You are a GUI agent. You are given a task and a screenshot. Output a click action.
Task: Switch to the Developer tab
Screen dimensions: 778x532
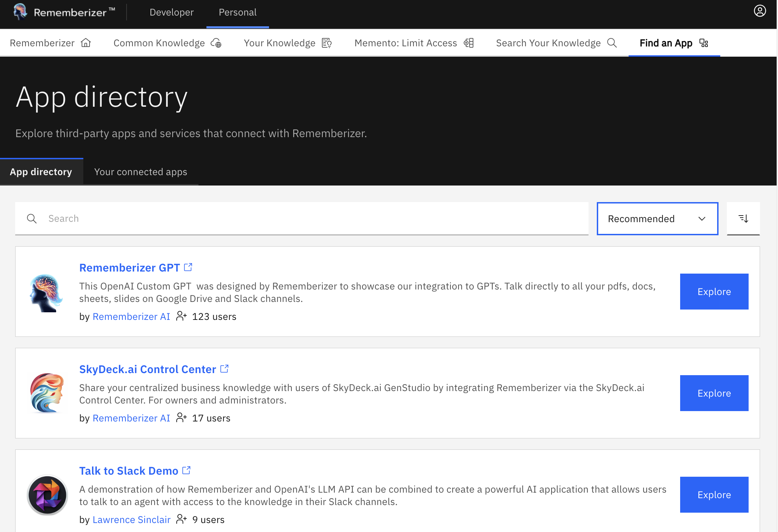172,12
